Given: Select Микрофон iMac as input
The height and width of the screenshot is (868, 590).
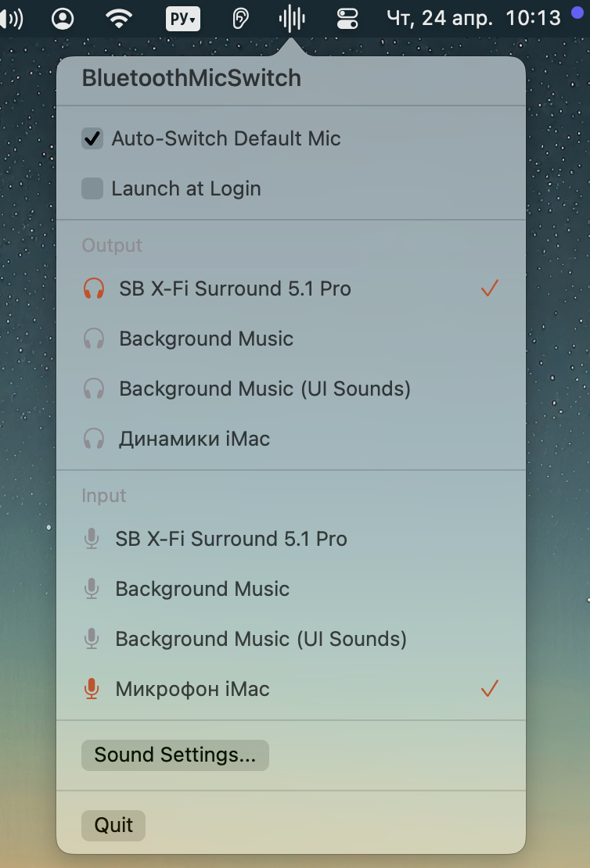Looking at the screenshot, I should [291, 689].
